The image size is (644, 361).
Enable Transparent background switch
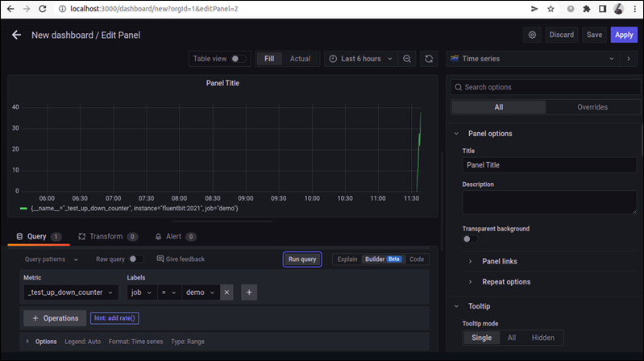pos(470,239)
